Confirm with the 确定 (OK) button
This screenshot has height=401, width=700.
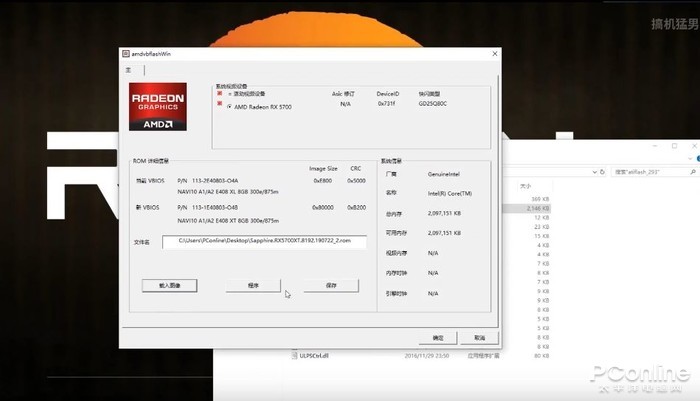pos(438,338)
